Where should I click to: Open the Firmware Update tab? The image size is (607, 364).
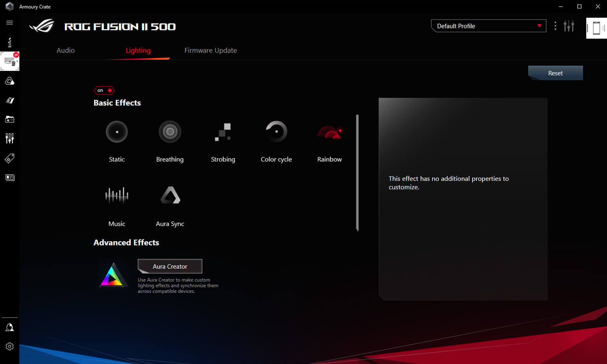(211, 50)
